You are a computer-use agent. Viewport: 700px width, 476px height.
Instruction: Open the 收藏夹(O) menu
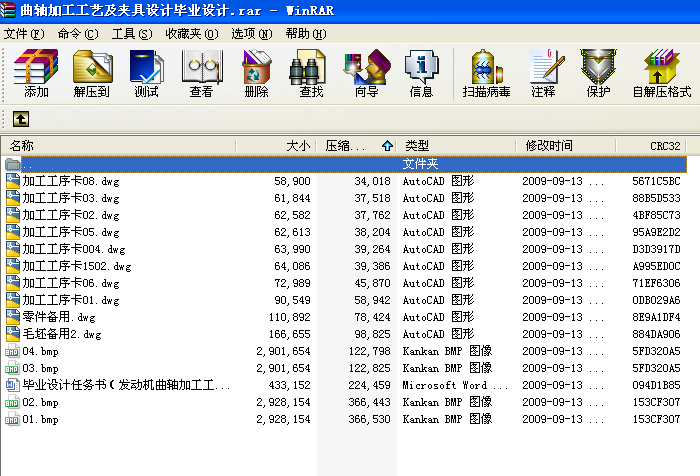point(192,33)
